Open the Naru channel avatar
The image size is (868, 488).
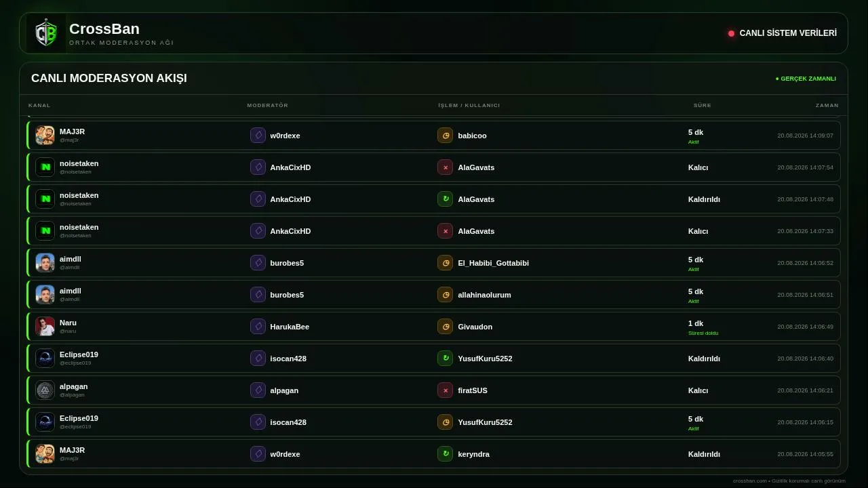coord(45,327)
